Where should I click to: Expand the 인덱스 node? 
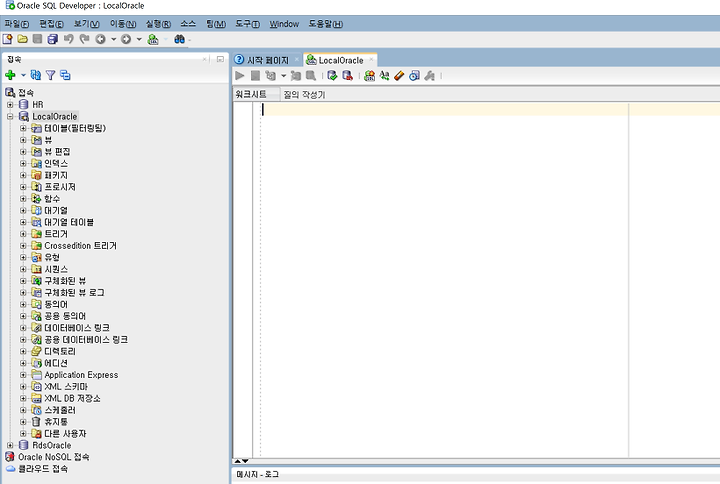[23, 163]
